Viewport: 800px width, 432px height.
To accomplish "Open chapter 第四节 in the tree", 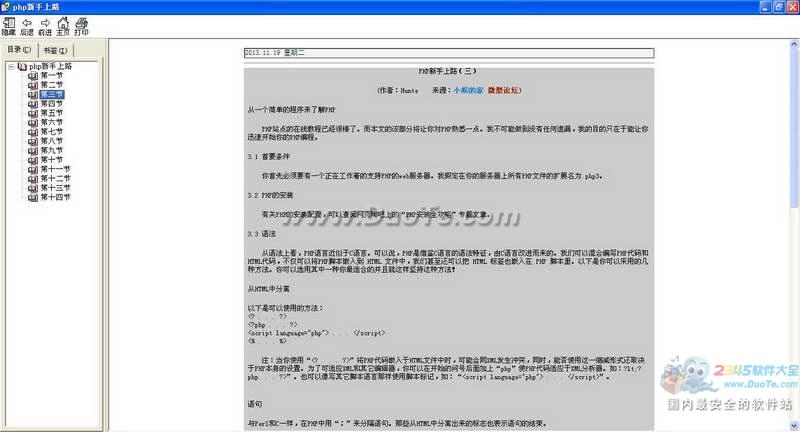I will point(52,104).
